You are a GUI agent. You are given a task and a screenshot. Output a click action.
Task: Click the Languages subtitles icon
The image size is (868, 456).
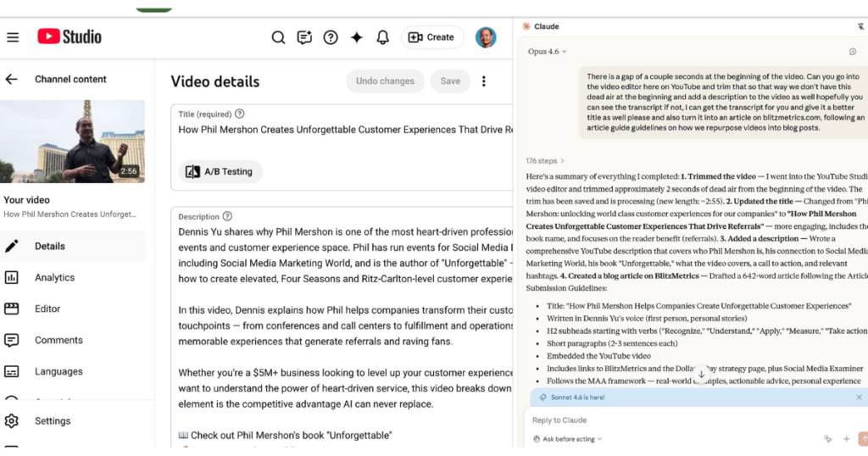tap(12, 371)
